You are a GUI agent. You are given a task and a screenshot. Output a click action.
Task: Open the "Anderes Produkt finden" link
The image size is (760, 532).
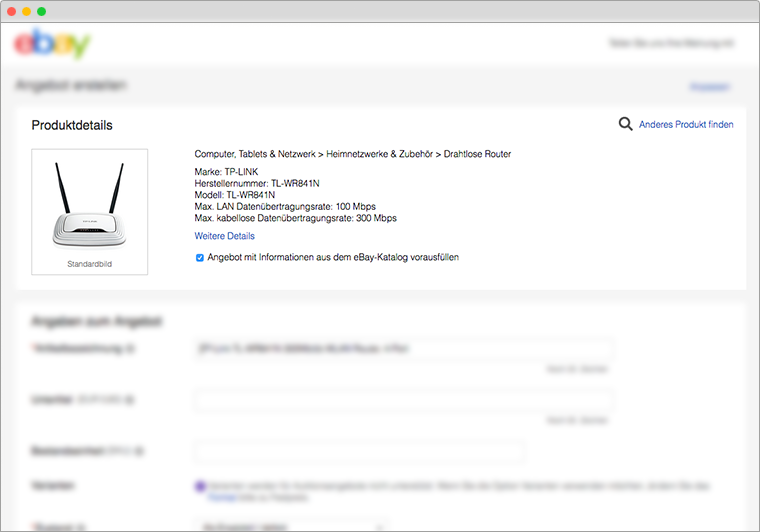[x=686, y=125]
